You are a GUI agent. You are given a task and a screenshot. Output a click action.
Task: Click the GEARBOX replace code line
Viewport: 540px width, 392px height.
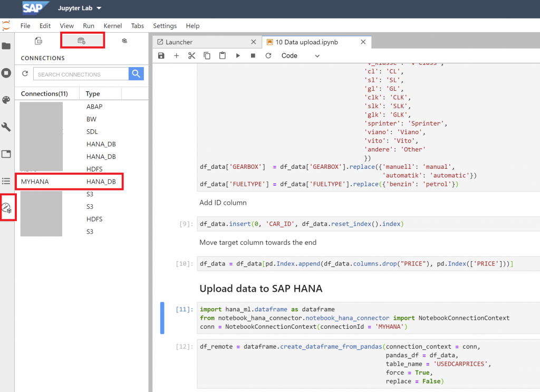[x=327, y=167]
